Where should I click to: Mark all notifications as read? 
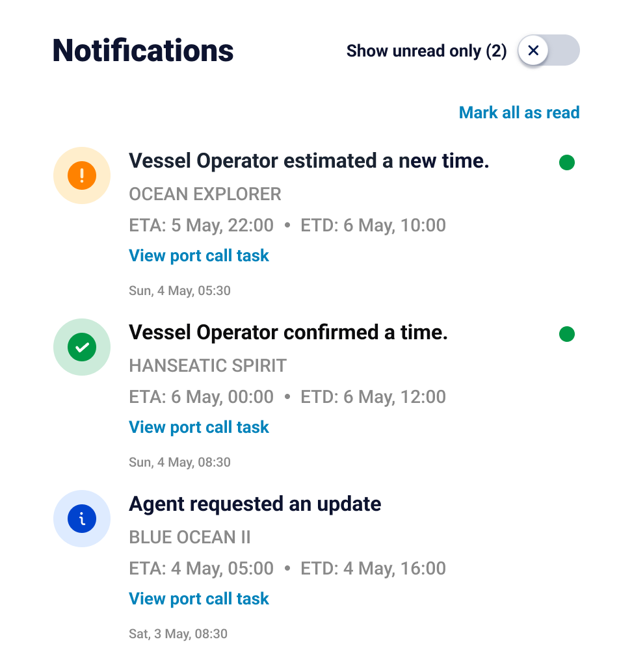519,112
